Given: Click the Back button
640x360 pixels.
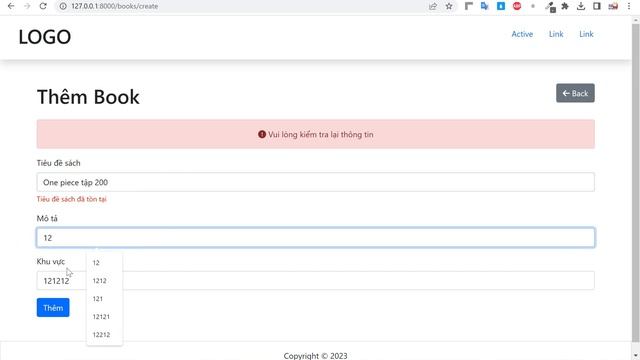Looking at the screenshot, I should click(575, 93).
